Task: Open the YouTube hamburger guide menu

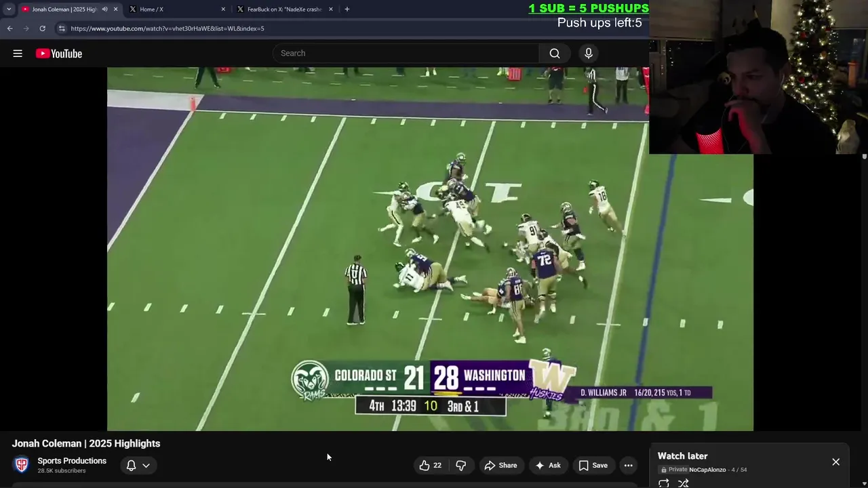Action: pyautogui.click(x=18, y=54)
